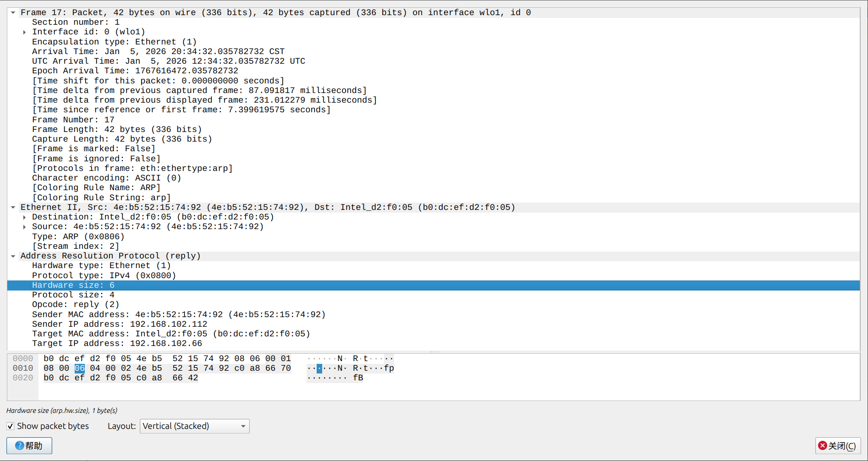The height and width of the screenshot is (461, 868).
Task: Click the 帮助 help button
Action: 29,446
